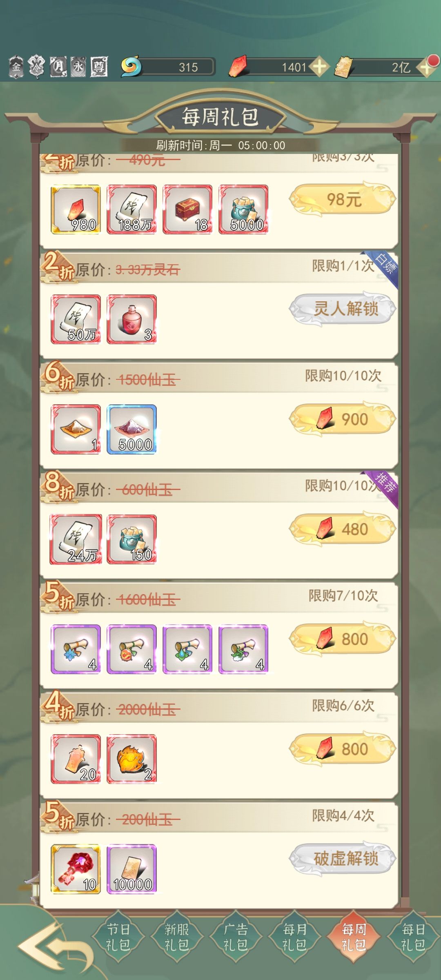Image resolution: width=441 pixels, height=980 pixels.
Task: Switch to 每日礼包 tab
Action: pyautogui.click(x=413, y=937)
